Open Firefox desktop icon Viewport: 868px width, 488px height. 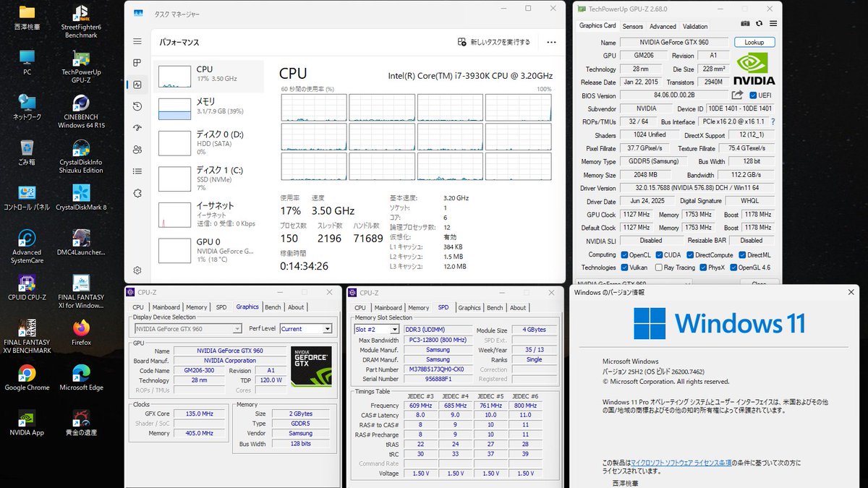click(81, 333)
